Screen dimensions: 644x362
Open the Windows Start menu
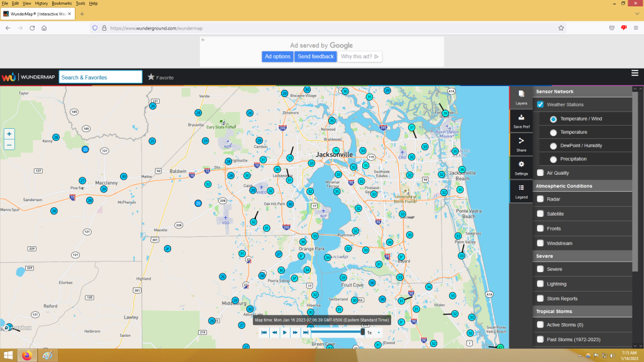tap(8, 356)
